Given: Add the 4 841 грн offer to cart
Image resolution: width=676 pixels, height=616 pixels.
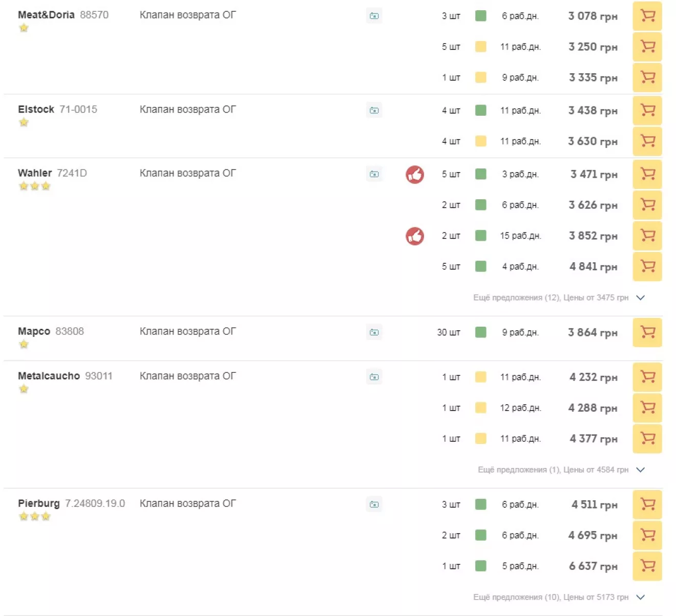Looking at the screenshot, I should coord(647,266).
